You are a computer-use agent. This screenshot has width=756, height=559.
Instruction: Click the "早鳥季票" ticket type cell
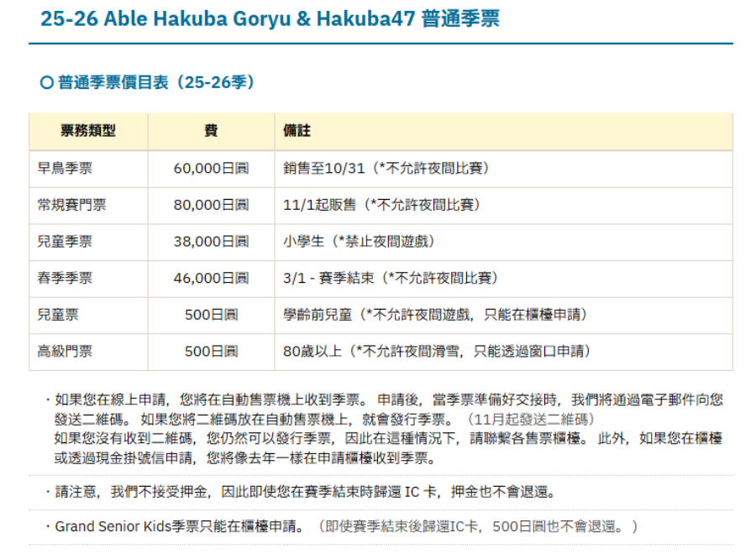pos(88,169)
